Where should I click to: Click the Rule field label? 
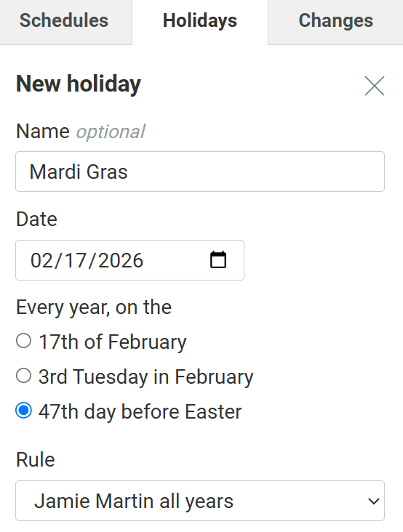click(x=36, y=460)
